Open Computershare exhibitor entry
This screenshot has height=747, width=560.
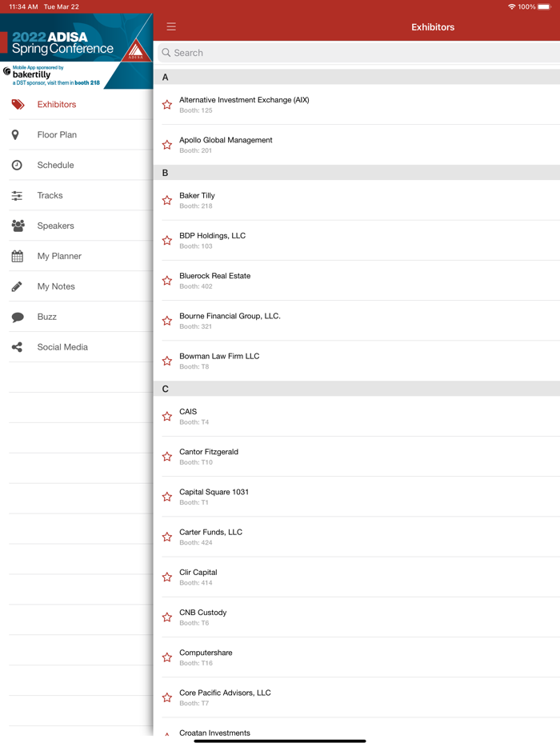pos(357,657)
